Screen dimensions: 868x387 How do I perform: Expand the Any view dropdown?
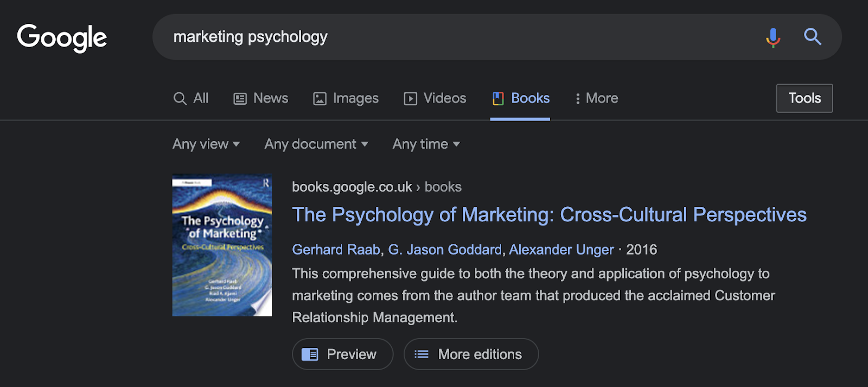pos(206,144)
